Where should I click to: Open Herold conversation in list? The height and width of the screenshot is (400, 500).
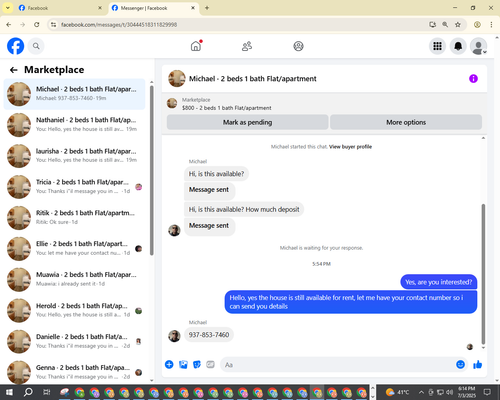coord(74,310)
